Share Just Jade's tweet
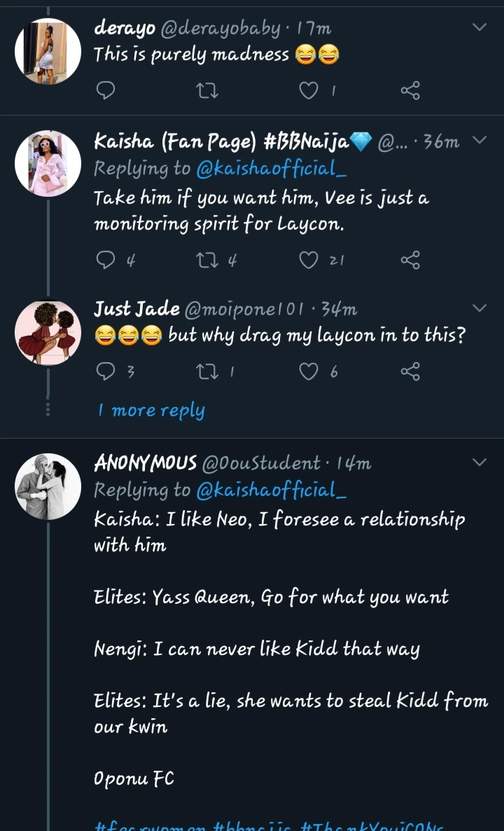Screen dimensions: 504x831 410,371
